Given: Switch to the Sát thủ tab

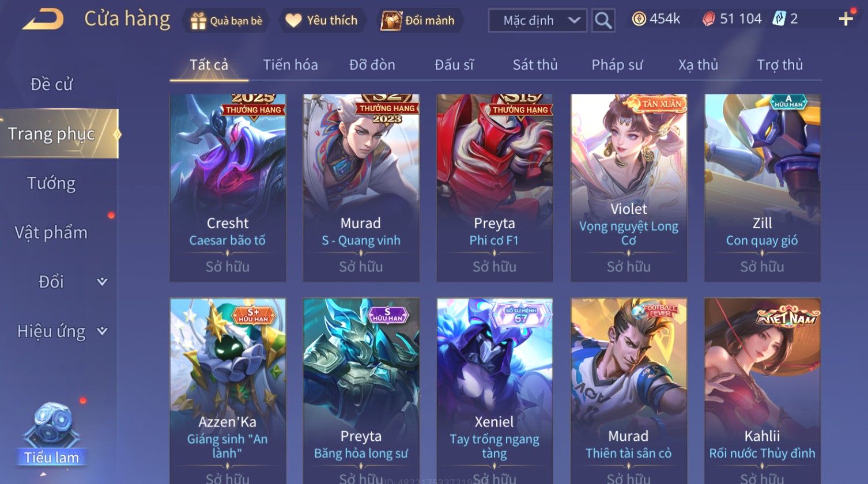Looking at the screenshot, I should [535, 65].
